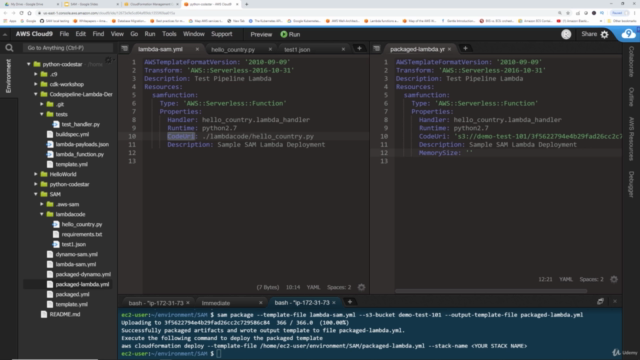Close the terminal console panel
Image resolution: width=640 pixels, height=360 pixels.
[615, 301]
